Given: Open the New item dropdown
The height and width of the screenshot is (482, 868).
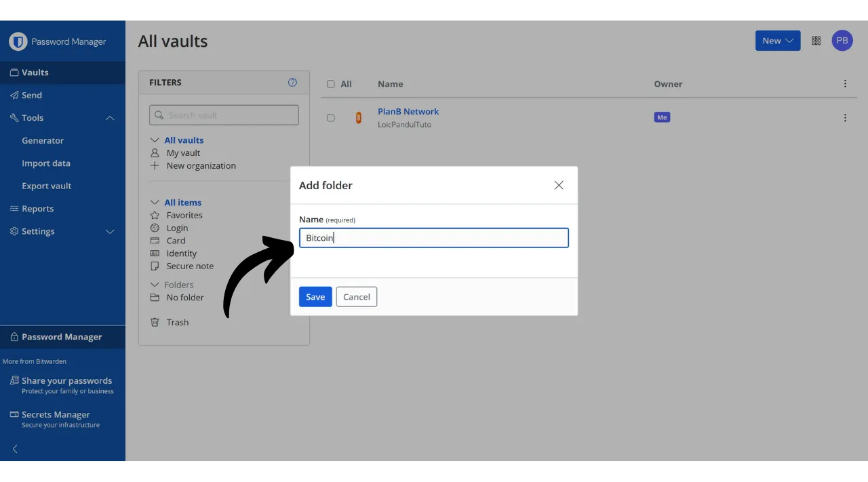Looking at the screenshot, I should pyautogui.click(x=777, y=41).
